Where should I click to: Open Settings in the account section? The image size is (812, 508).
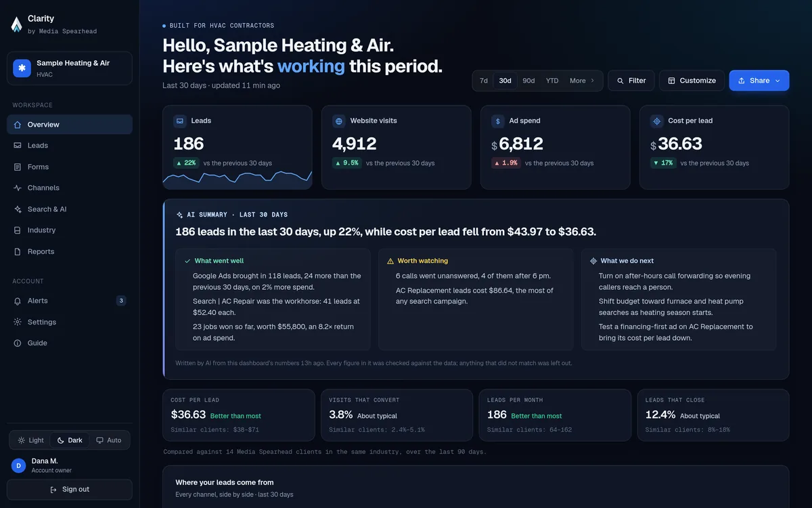pyautogui.click(x=70, y=322)
